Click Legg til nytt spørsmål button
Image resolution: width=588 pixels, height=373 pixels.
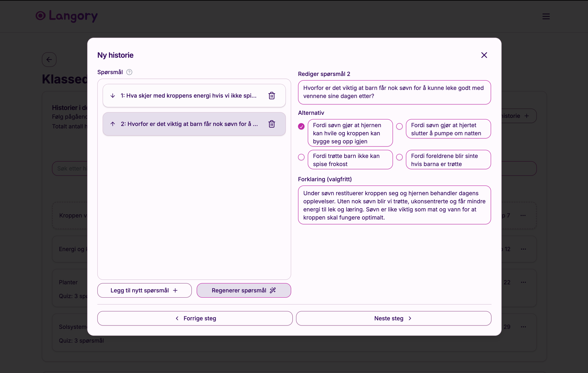tap(144, 290)
